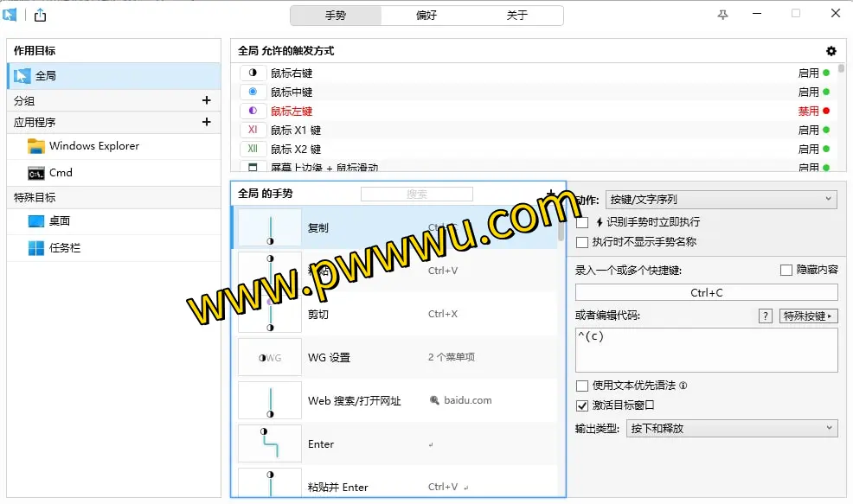This screenshot has height=504, width=853.
Task: Click the app icon in the title bar
Action: coord(11,14)
